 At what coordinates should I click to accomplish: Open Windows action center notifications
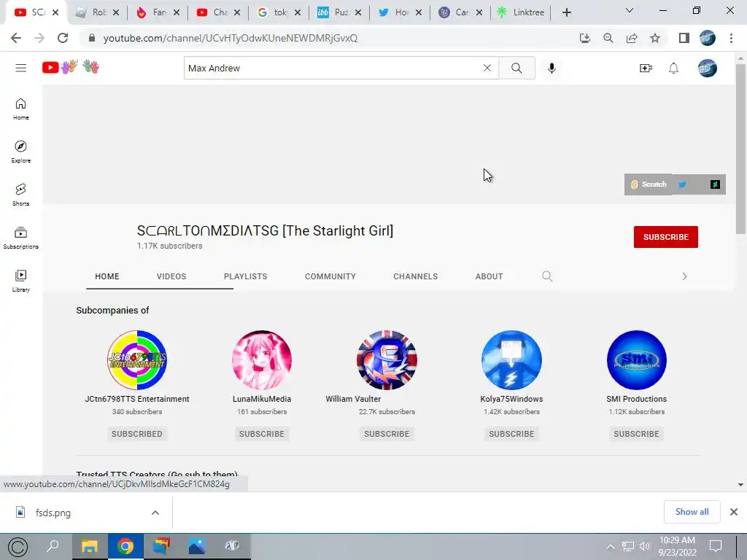point(716,546)
